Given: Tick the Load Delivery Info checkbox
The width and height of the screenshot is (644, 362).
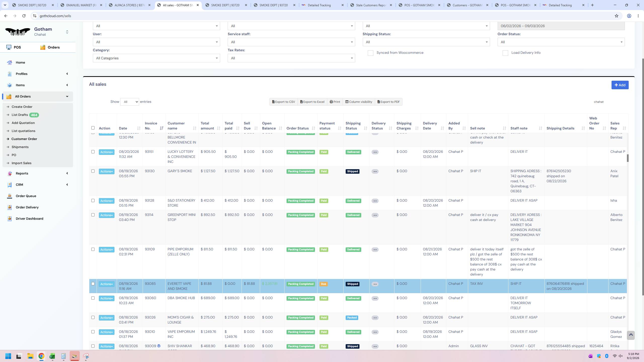Looking at the screenshot, I should point(505,53).
